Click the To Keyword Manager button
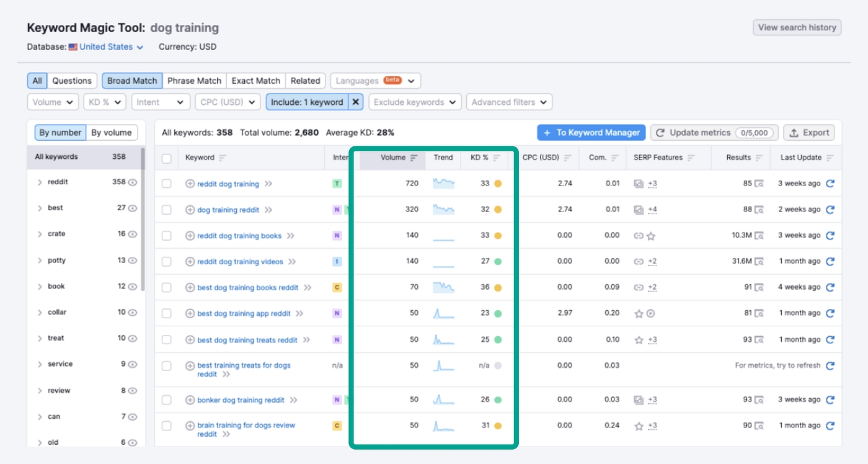The width and height of the screenshot is (868, 464). (591, 133)
